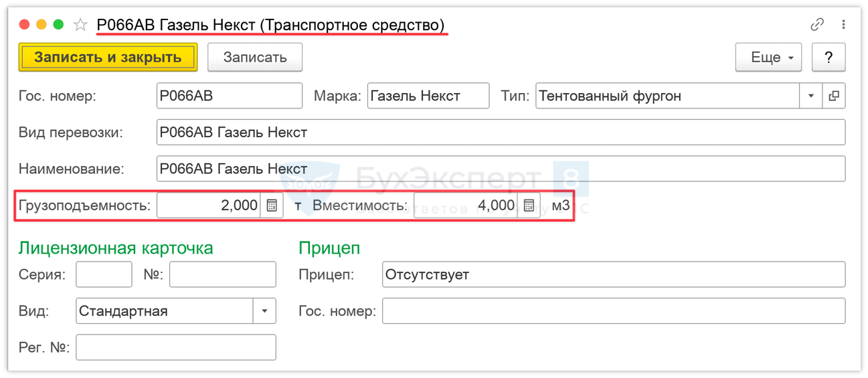The image size is (868, 378).
Task: Click the Записать button
Action: (255, 58)
